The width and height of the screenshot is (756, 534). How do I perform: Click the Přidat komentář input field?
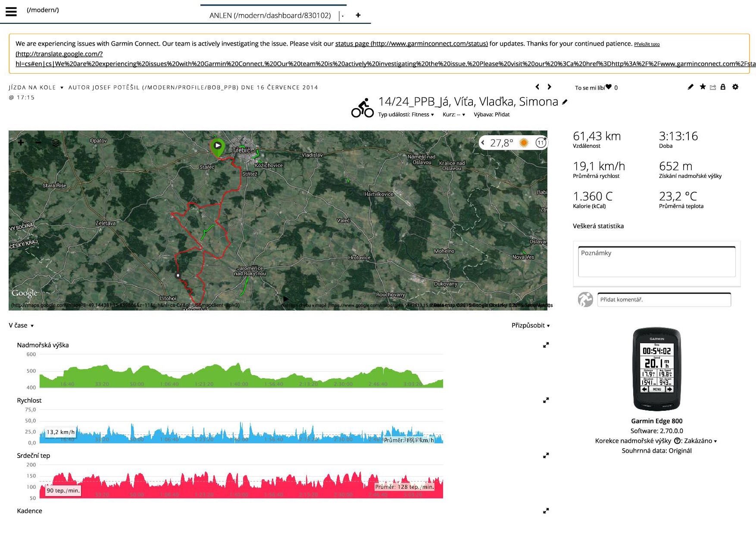[x=664, y=300]
